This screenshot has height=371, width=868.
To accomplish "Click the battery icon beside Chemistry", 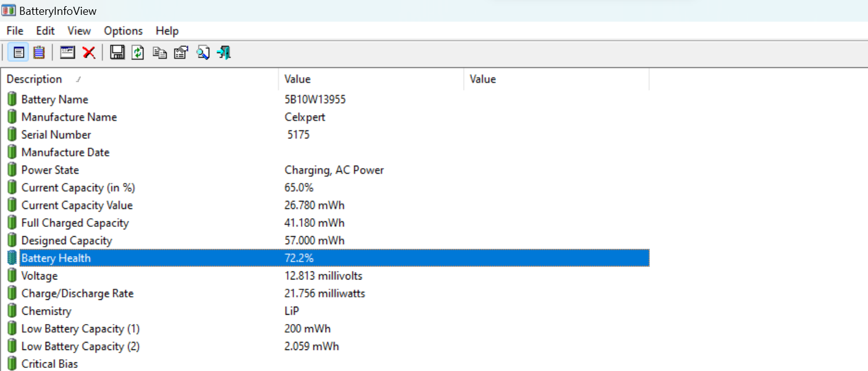I will point(12,311).
